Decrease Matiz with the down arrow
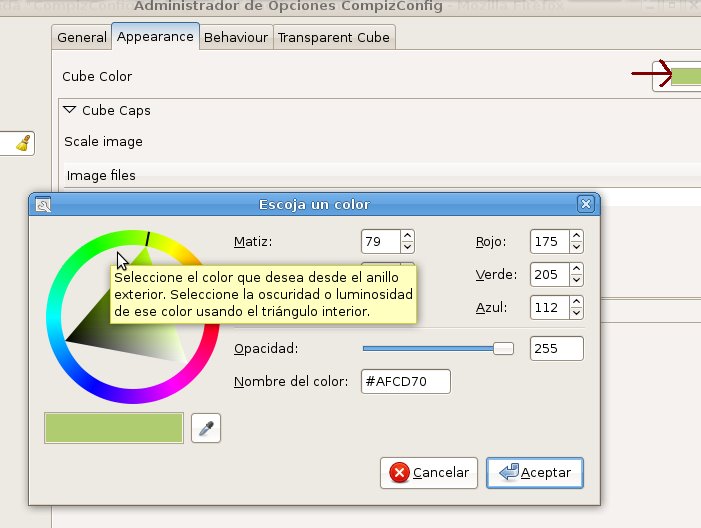 (x=407, y=247)
